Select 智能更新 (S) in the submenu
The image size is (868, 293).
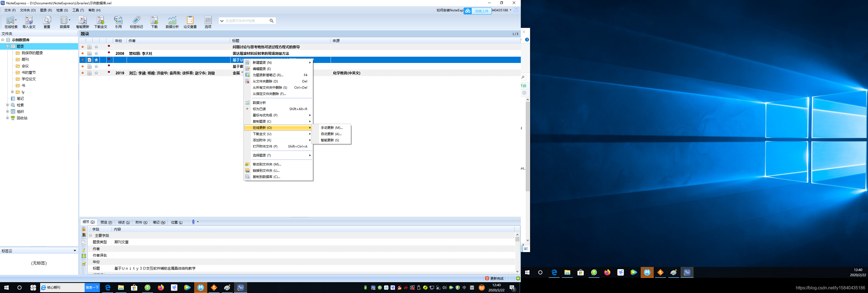330,140
